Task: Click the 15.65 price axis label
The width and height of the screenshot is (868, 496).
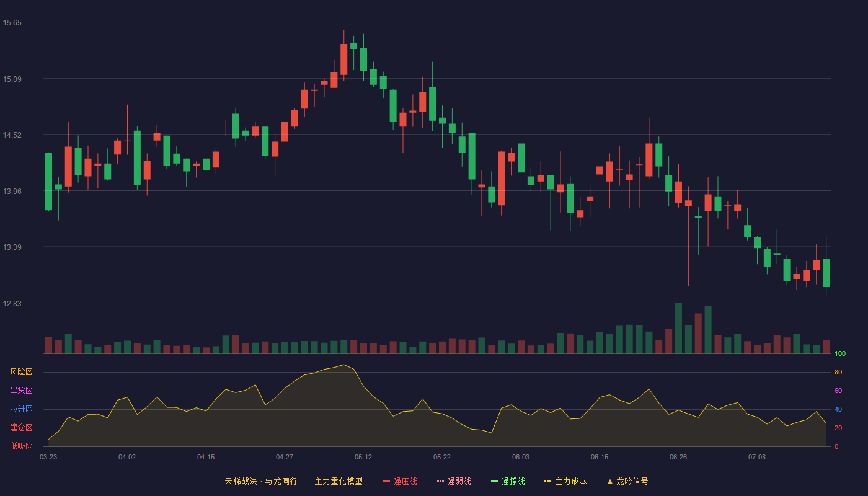Action: click(12, 23)
